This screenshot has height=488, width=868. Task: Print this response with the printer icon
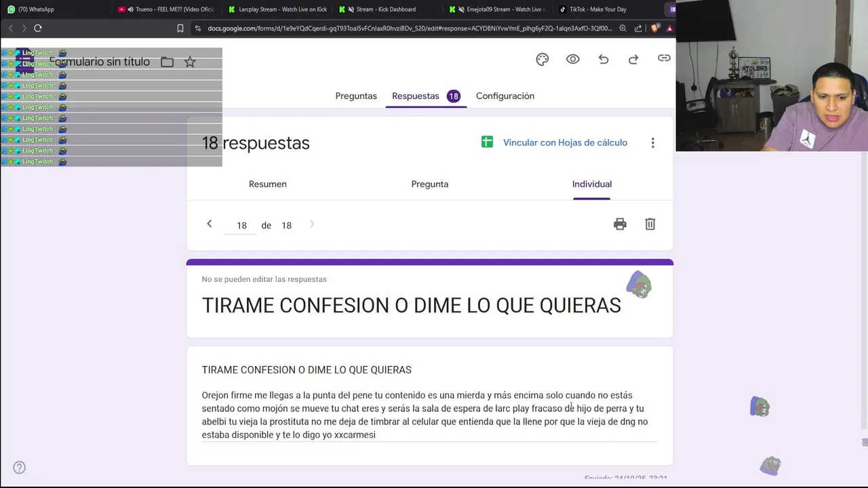[x=620, y=224]
